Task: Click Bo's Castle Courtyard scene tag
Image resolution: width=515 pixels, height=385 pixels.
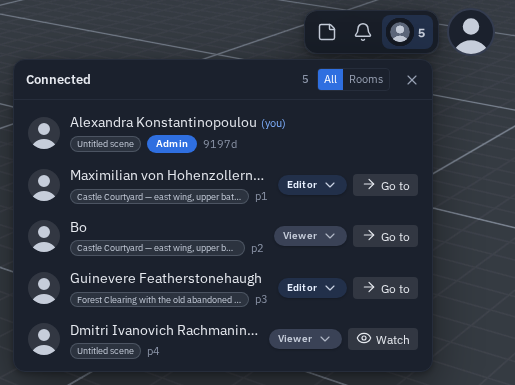Action: click(157, 248)
